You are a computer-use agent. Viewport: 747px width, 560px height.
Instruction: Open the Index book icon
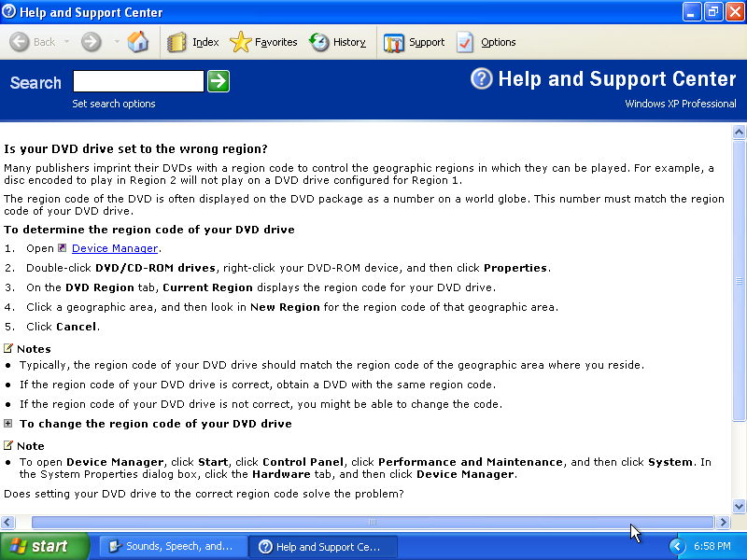177,42
